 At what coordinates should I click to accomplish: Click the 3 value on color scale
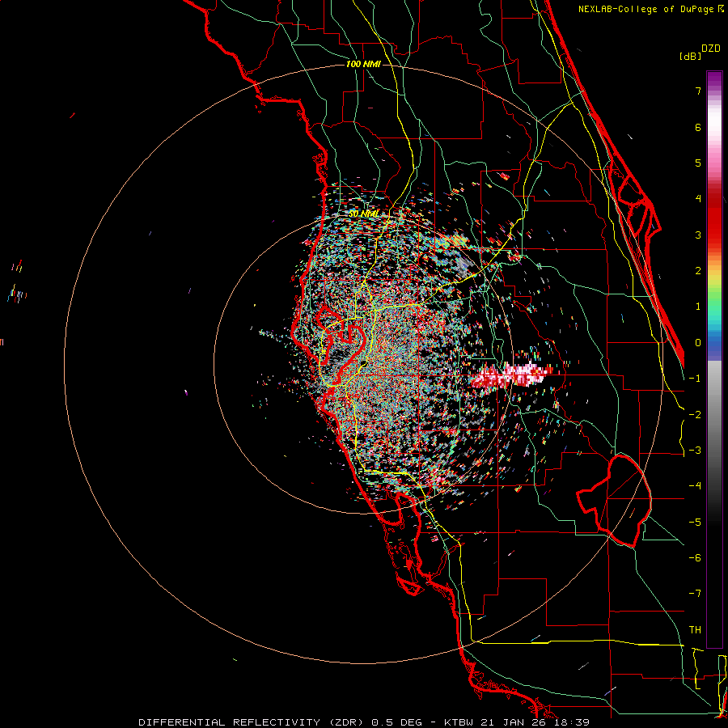pos(698,235)
